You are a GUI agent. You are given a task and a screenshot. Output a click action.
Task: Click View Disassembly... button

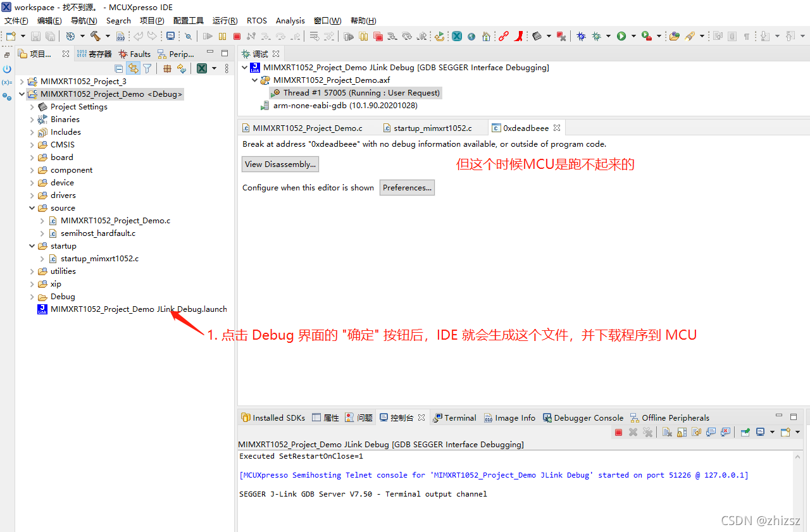(x=280, y=164)
